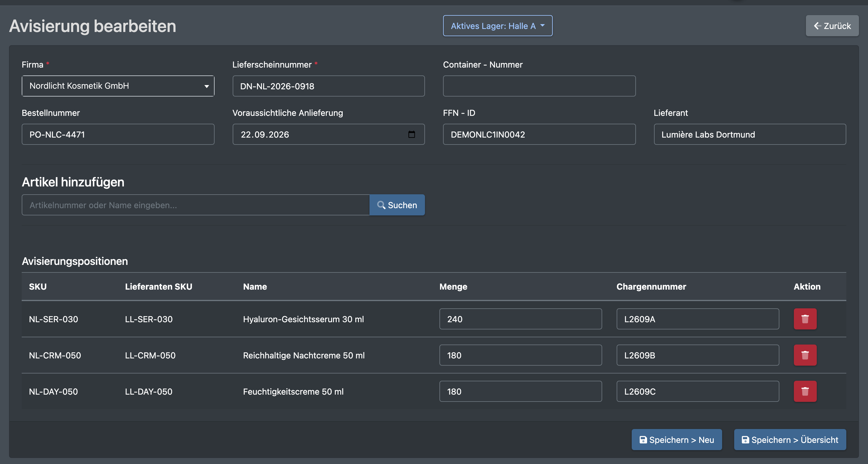Click the Avisierungspositionen heading

point(75,261)
